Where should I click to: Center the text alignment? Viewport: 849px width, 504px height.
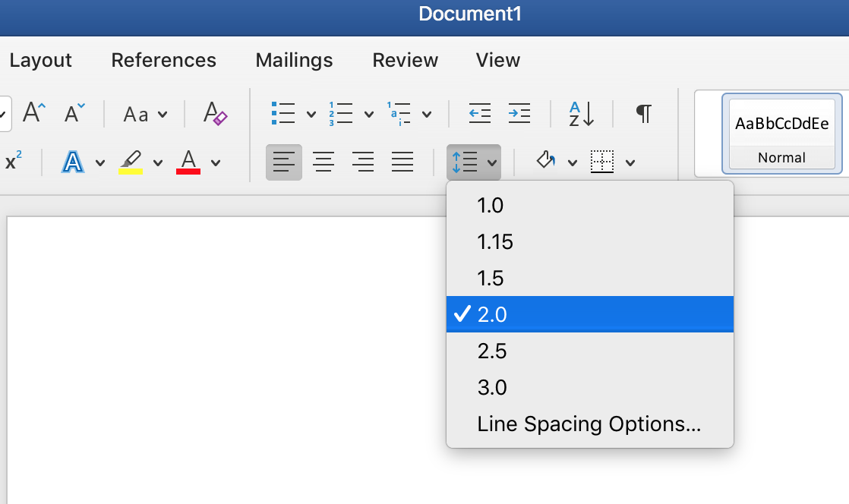pyautogui.click(x=324, y=162)
